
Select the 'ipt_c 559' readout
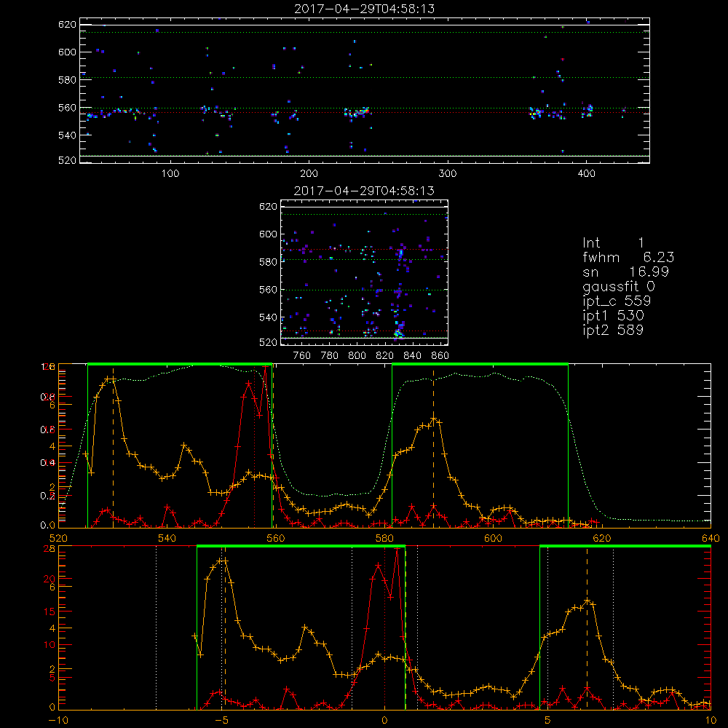[617, 301]
